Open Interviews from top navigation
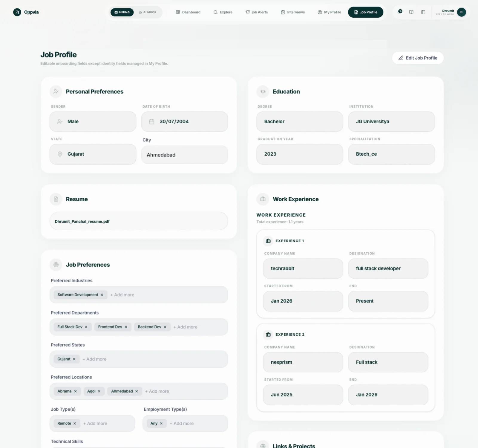 pyautogui.click(x=293, y=12)
